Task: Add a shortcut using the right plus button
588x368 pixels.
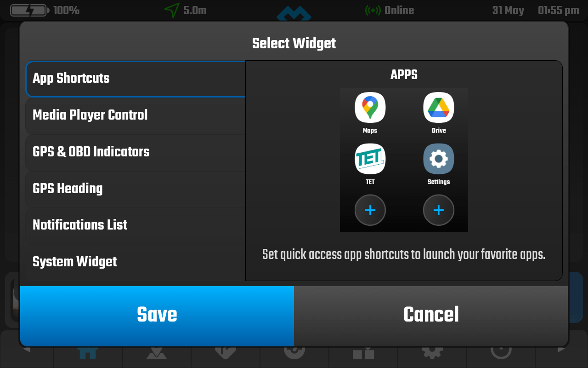Action: (438, 210)
